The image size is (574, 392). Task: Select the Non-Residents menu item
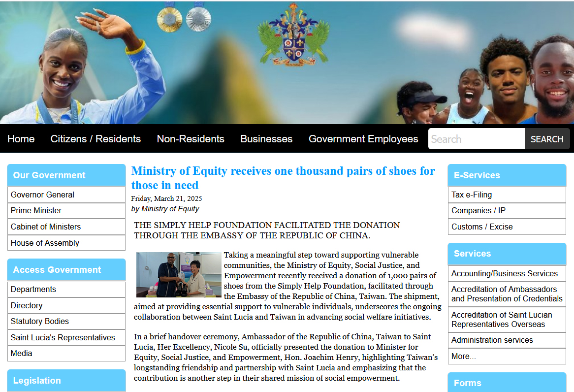click(x=191, y=139)
